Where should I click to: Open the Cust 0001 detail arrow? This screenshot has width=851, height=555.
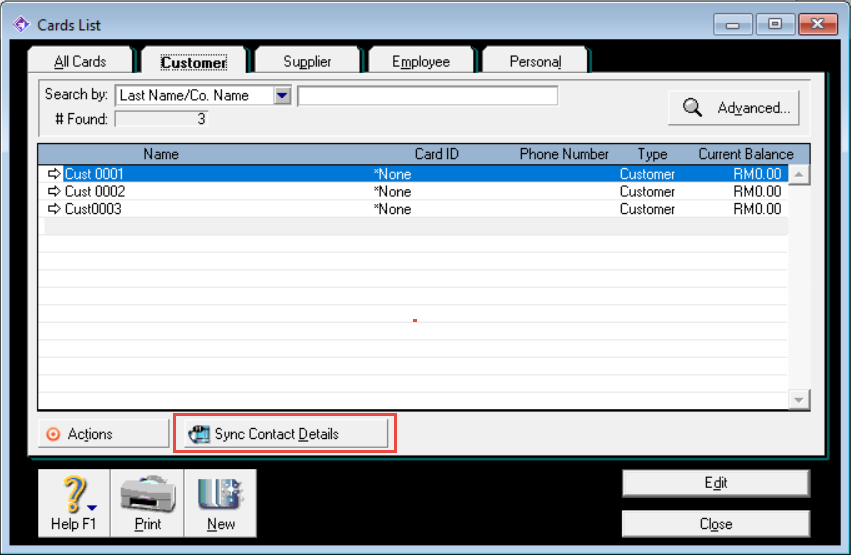coord(55,174)
